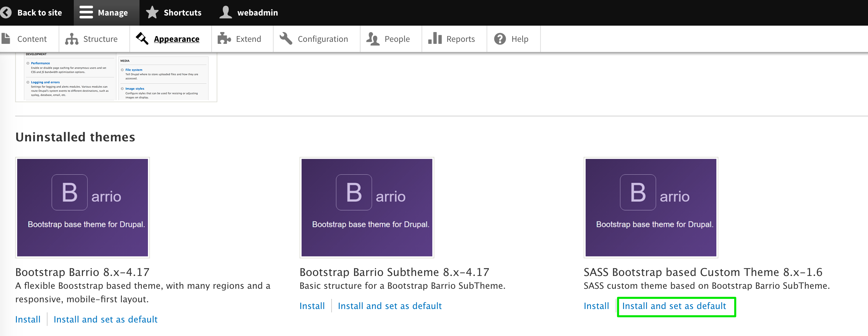Click the webadmin user icon

tap(225, 12)
